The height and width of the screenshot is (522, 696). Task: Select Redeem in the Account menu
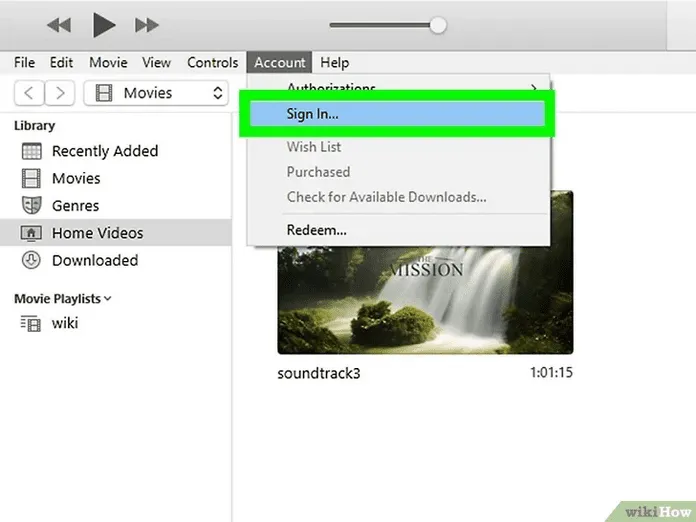click(317, 230)
